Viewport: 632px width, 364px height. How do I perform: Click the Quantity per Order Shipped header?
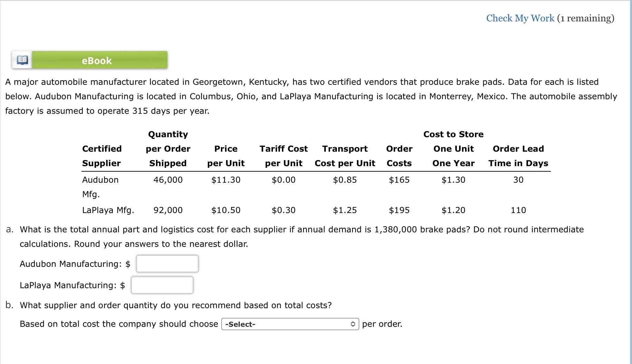click(x=168, y=149)
